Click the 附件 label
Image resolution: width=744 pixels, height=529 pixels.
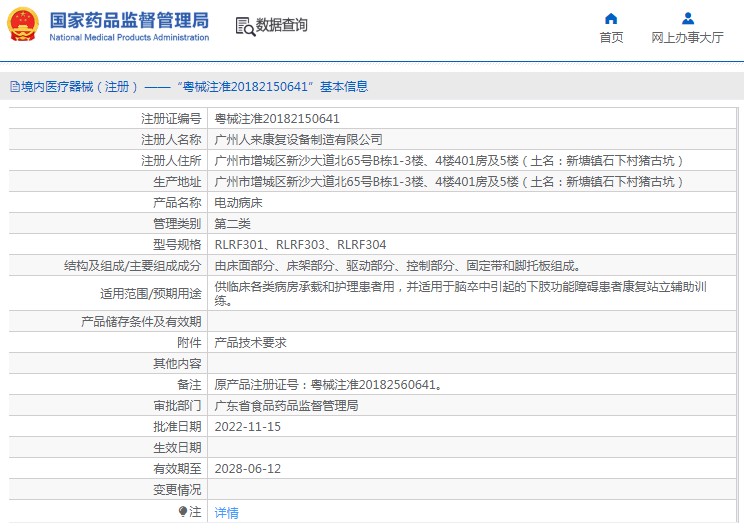[189, 343]
